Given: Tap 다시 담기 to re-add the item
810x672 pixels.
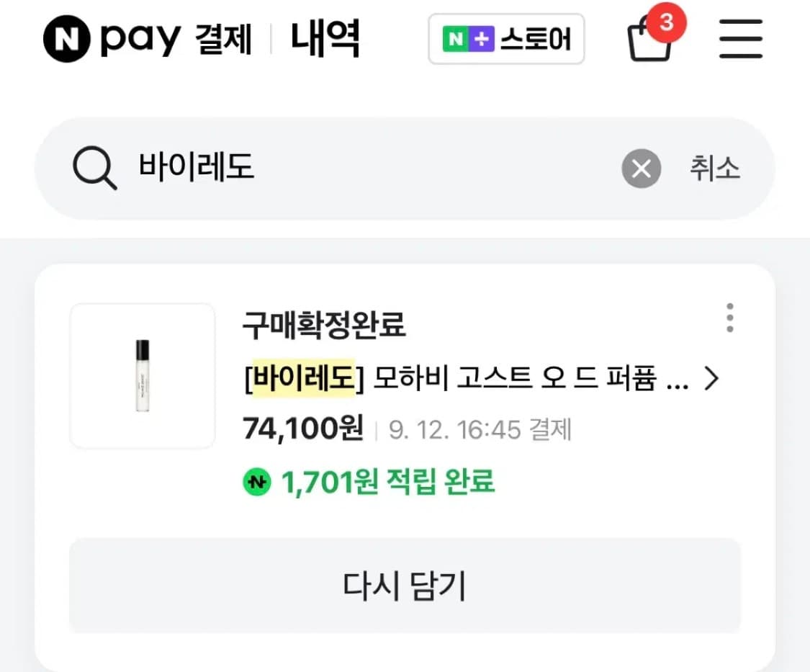Looking at the screenshot, I should click(x=405, y=586).
